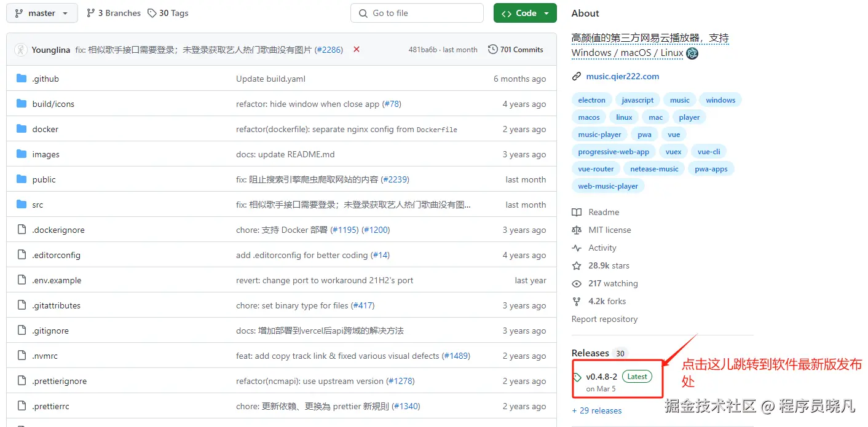Screen dimensions: 868x427
Task: Open the Releases heading link
Action: tap(590, 353)
